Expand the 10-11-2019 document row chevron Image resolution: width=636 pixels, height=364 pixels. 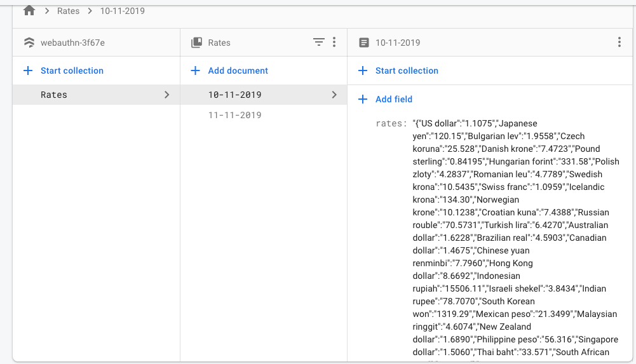334,95
